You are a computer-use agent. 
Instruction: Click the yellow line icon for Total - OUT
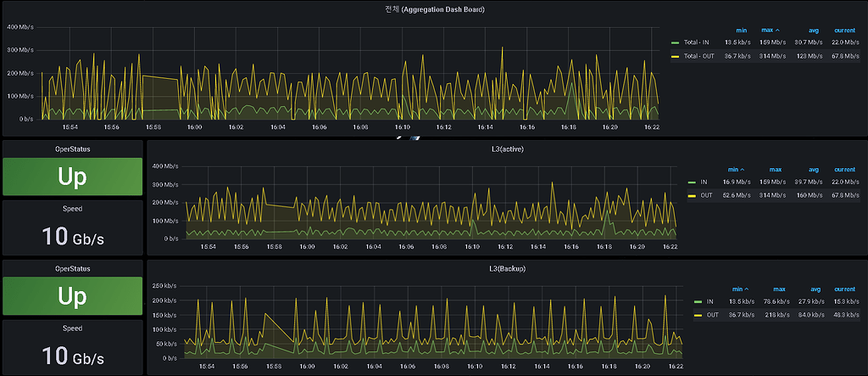674,56
